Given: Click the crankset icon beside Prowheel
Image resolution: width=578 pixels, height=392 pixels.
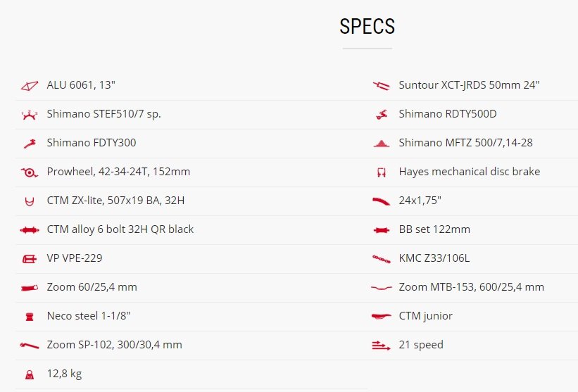Looking at the screenshot, I should (29, 172).
